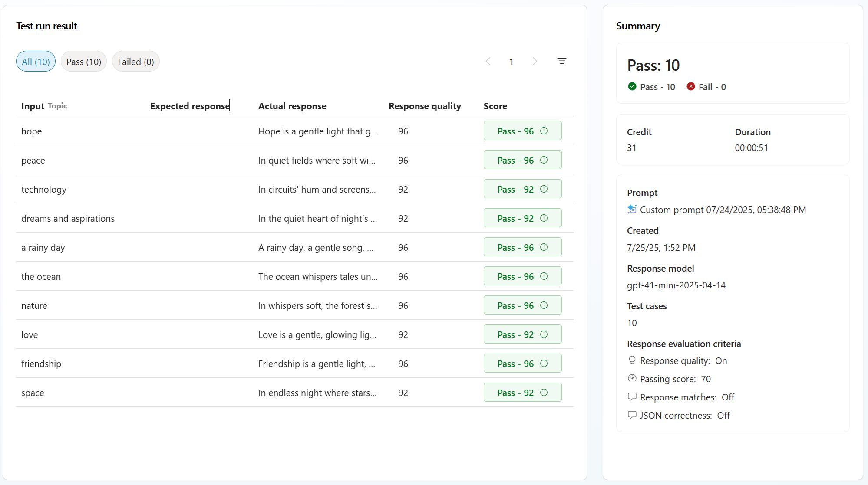Click the previous page chevron

click(x=488, y=61)
